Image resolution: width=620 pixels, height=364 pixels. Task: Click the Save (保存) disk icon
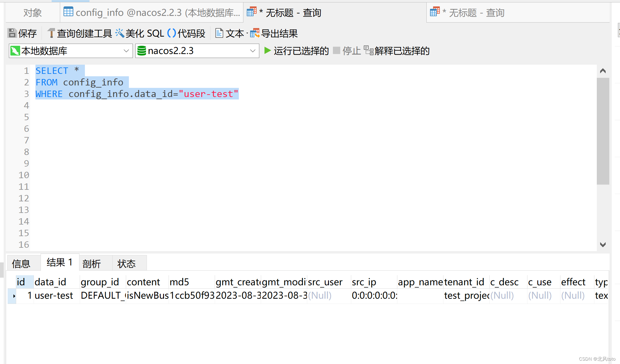pos(12,33)
